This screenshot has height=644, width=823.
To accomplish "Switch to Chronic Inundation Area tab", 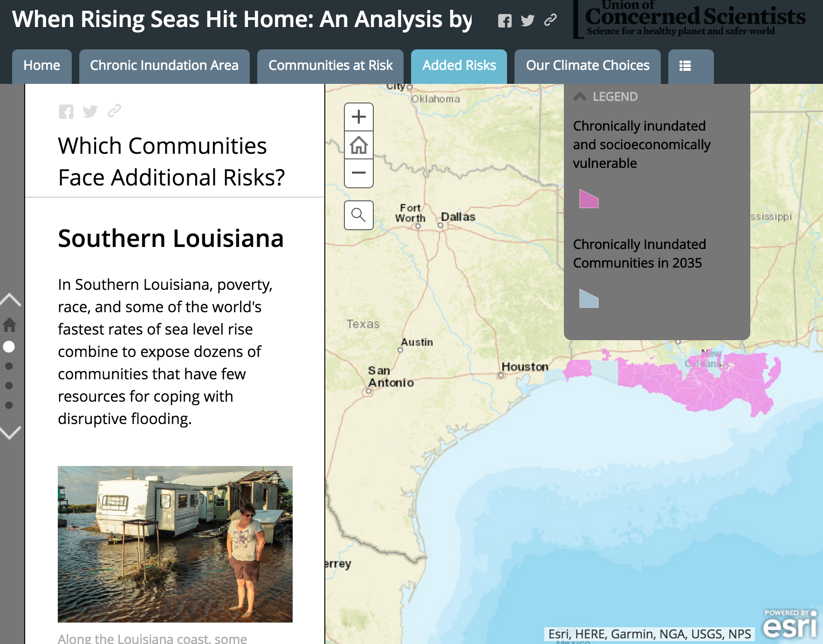I will (164, 66).
